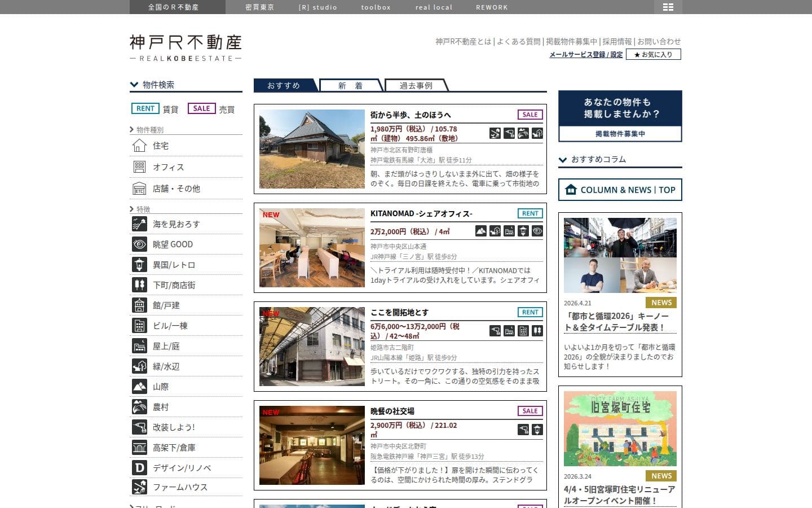
Task: Click mountain icon on KITANOMAD listing
Action: (x=481, y=231)
